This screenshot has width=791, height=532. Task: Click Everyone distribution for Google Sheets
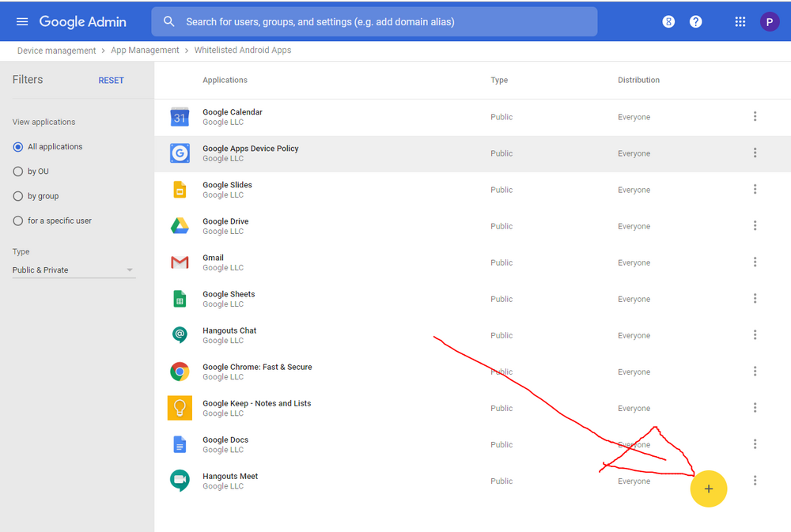634,299
